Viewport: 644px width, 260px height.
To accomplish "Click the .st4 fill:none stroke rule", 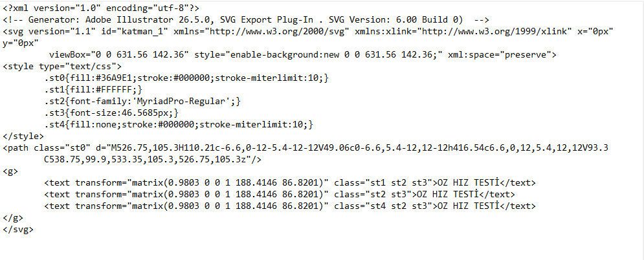I will (x=179, y=125).
